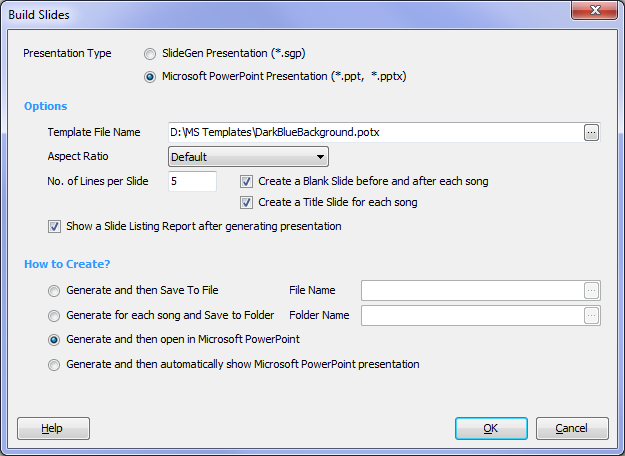Click the No. of Lines per Slide field
The height and width of the screenshot is (456, 625).
pyautogui.click(x=192, y=181)
